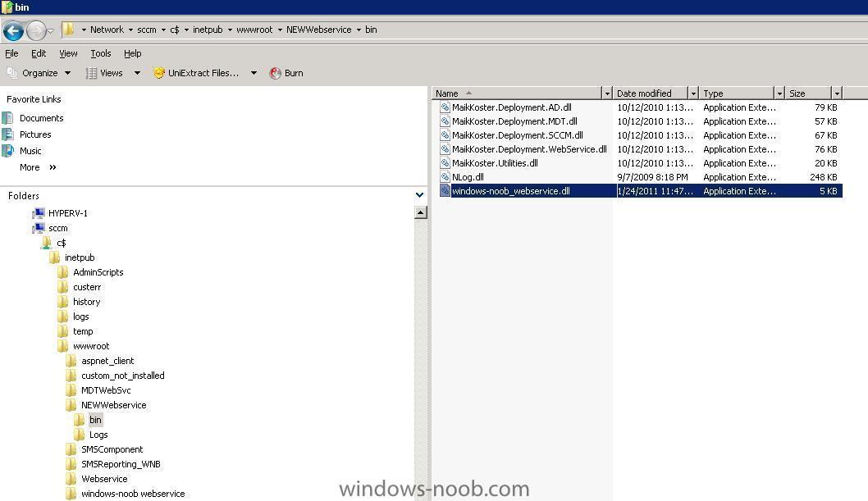Image resolution: width=868 pixels, height=501 pixels.
Task: Select the MaikKoster.Deployment.SCCM.dll file icon
Action: point(445,135)
